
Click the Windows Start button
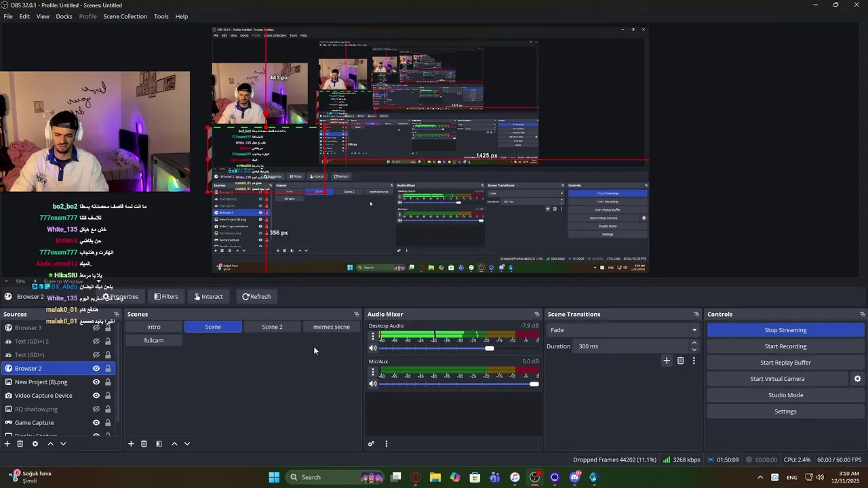tap(274, 477)
